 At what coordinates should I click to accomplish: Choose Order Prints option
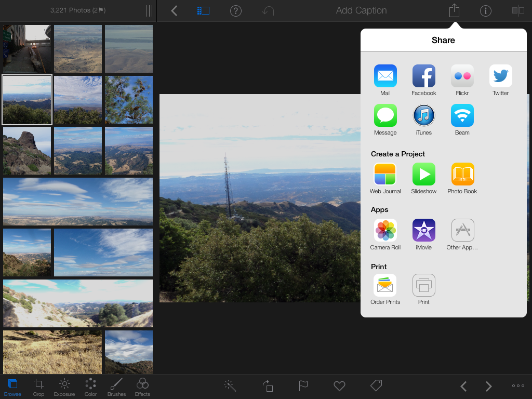[x=385, y=285]
